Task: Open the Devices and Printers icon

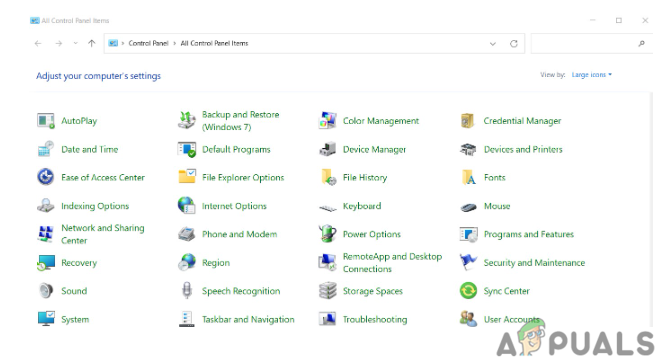Action: coord(468,149)
